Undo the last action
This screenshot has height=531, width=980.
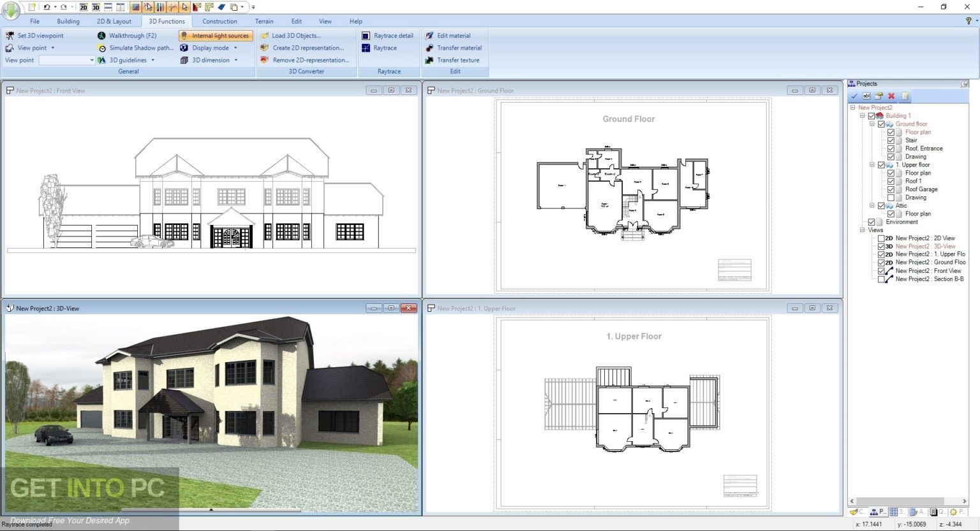[47, 7]
